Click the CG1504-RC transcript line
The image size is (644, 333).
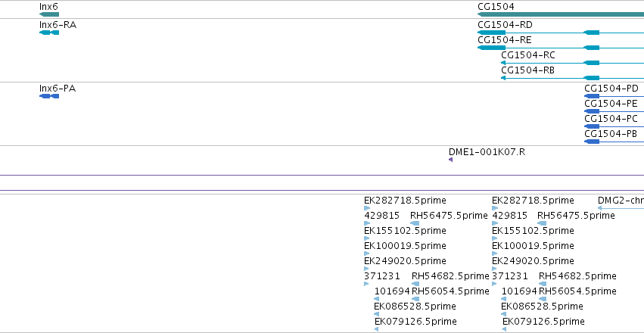coord(573,63)
